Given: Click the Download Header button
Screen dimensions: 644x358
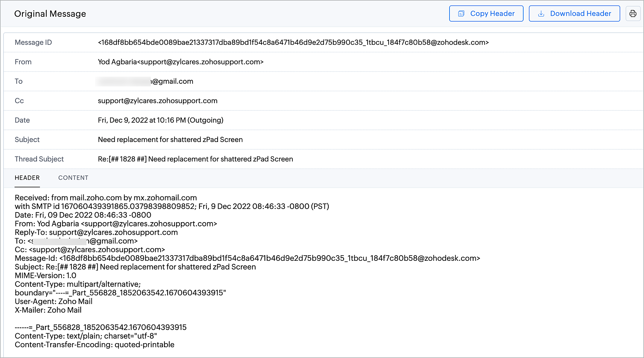Looking at the screenshot, I should coord(574,14).
